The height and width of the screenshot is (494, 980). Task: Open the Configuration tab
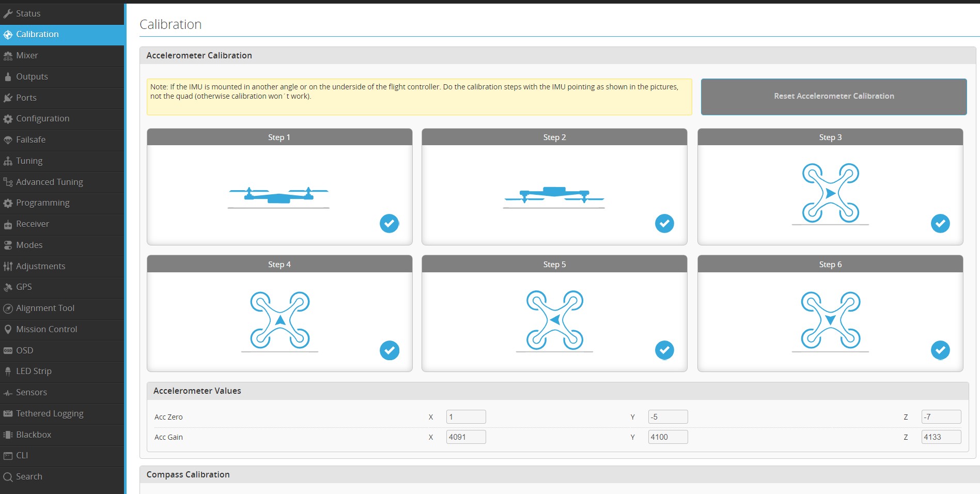[x=42, y=118]
